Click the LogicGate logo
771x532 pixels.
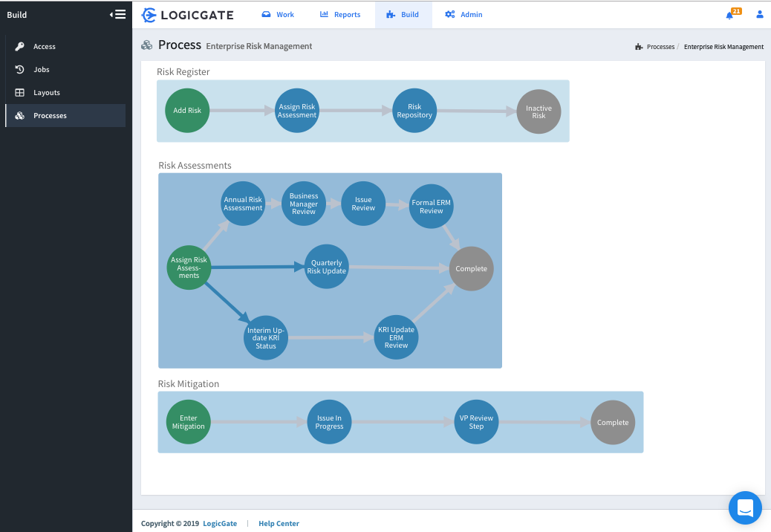tap(186, 14)
